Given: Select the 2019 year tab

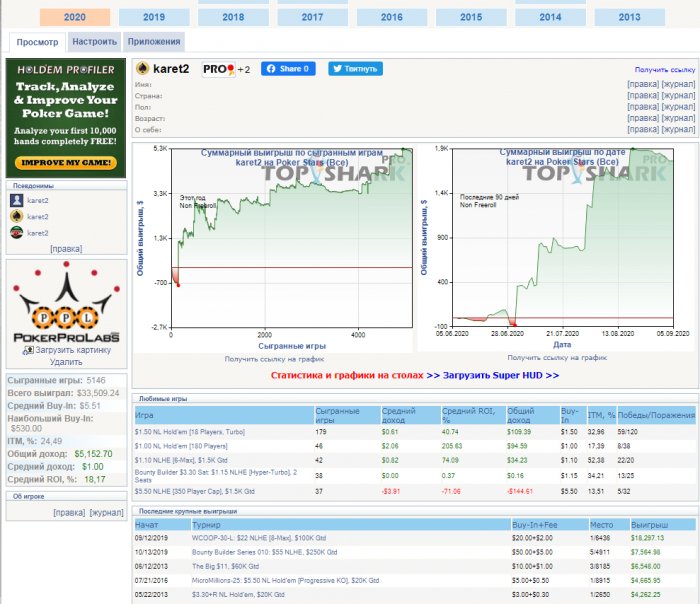Looking at the screenshot, I should click(154, 17).
